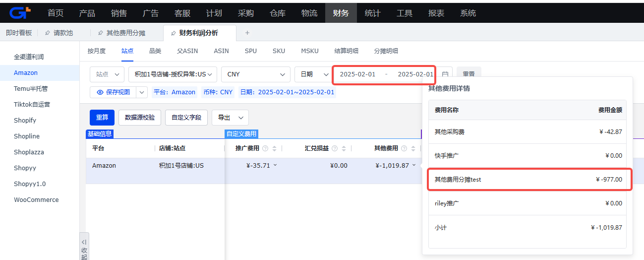This screenshot has width=644, height=260.
Task: Click the blue 重算 button
Action: 102,118
